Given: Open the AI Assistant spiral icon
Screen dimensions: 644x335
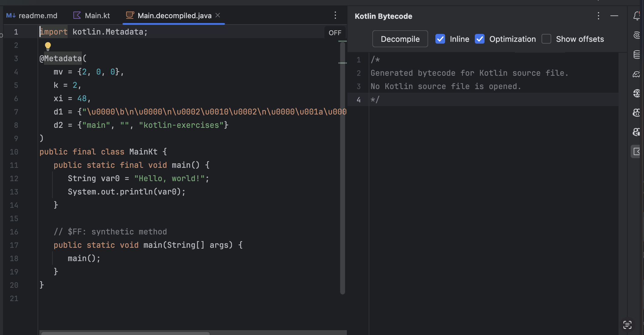Looking at the screenshot, I should click(x=637, y=35).
